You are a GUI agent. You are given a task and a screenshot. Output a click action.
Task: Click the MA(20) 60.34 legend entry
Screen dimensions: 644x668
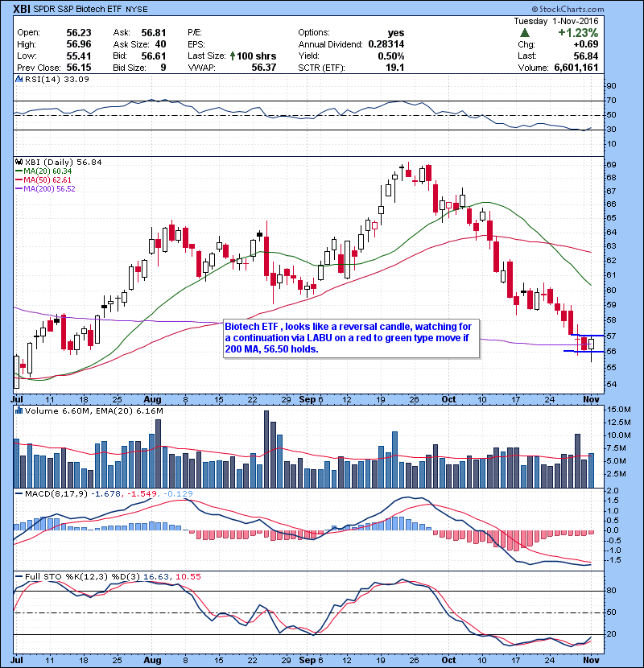[x=43, y=171]
